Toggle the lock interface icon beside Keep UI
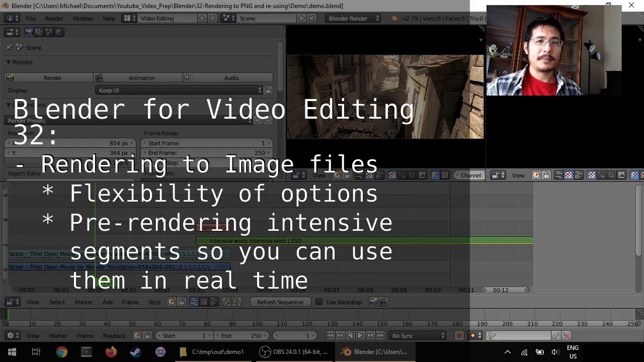This screenshot has height=362, width=644. (x=268, y=90)
